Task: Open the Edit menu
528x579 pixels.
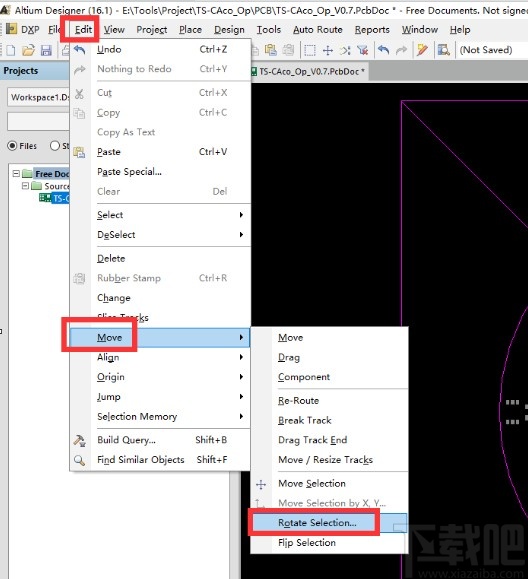Action: (x=83, y=30)
